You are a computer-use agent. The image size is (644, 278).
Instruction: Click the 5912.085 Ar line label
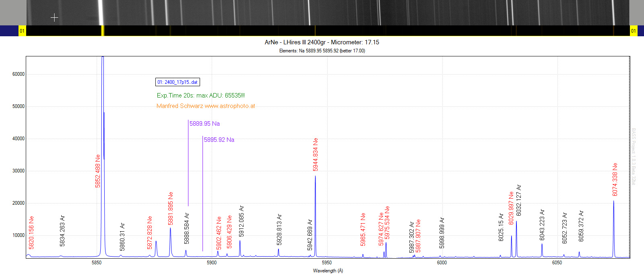tap(242, 221)
